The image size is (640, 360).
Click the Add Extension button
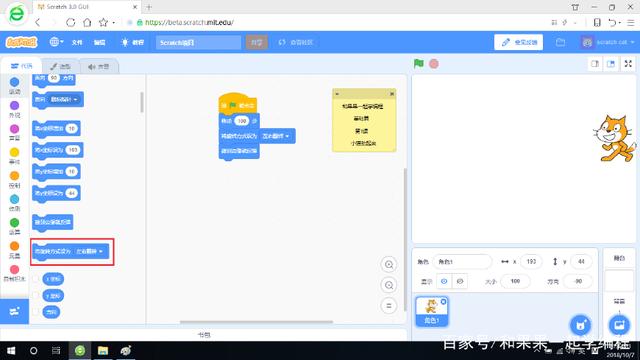point(14,311)
